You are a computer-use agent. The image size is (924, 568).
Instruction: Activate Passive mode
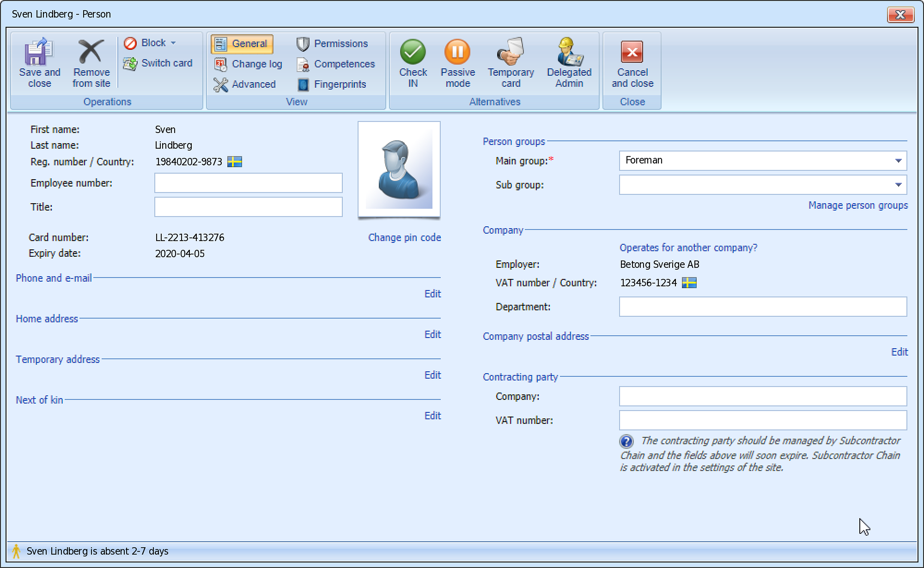point(458,63)
